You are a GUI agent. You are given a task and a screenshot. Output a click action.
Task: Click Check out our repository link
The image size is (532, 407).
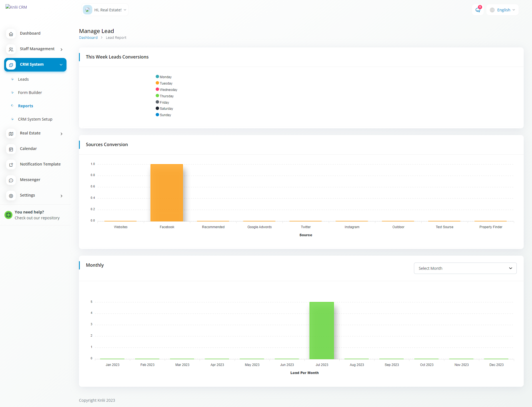37,218
